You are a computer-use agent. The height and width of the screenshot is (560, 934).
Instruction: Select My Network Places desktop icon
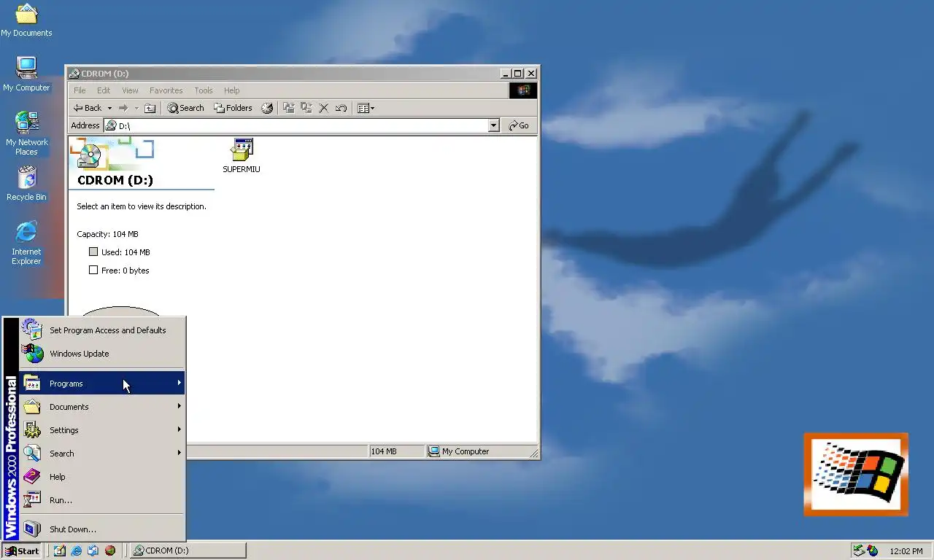[x=26, y=133]
